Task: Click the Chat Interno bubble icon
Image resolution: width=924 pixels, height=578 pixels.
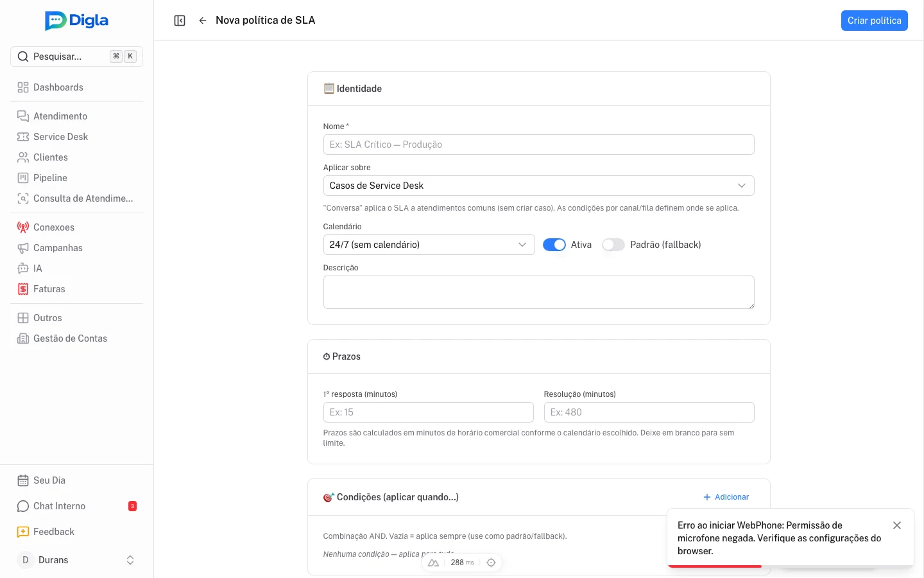Action: [23, 506]
